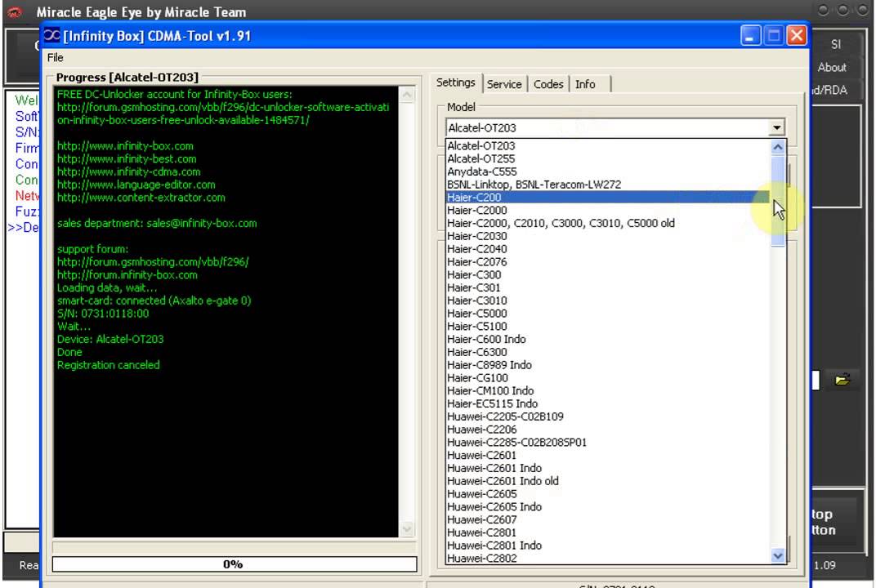
Task: Select Huawei-C2206 model
Action: pos(607,430)
